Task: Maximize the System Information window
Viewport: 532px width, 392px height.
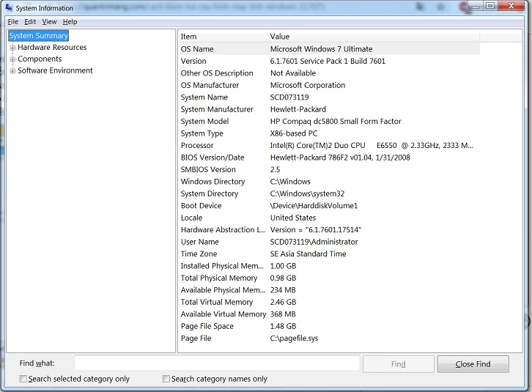Action: click(490, 6)
